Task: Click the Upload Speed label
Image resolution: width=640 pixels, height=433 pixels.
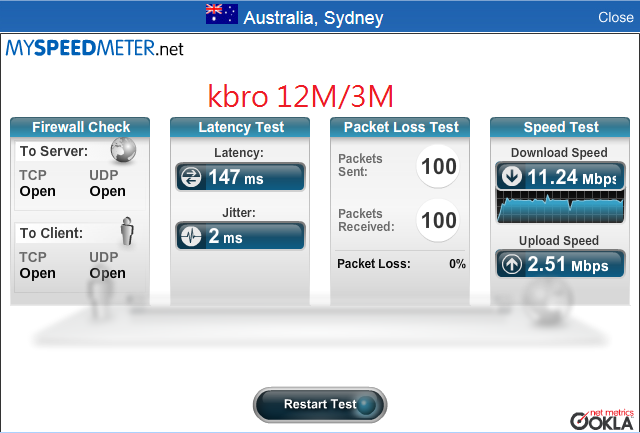Action: (x=559, y=241)
